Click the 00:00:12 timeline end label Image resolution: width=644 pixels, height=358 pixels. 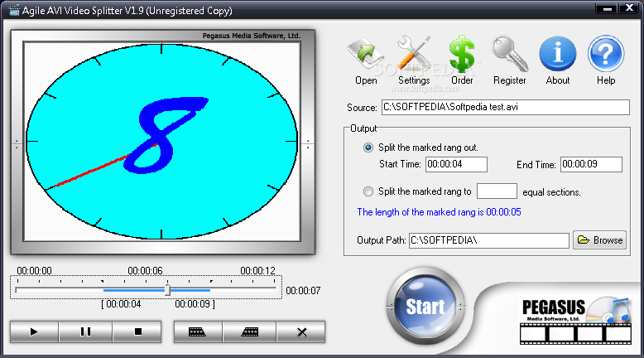(x=257, y=271)
